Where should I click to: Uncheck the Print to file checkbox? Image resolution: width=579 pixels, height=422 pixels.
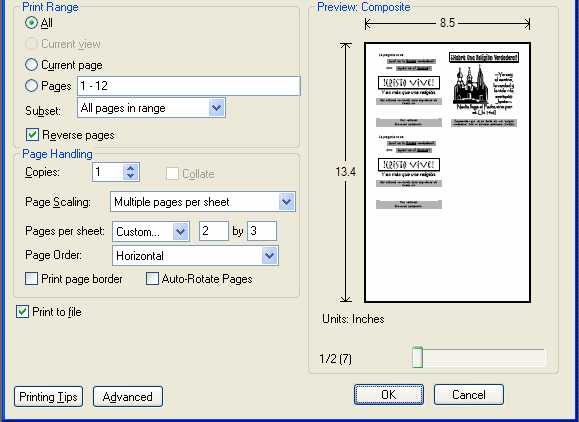(x=23, y=312)
